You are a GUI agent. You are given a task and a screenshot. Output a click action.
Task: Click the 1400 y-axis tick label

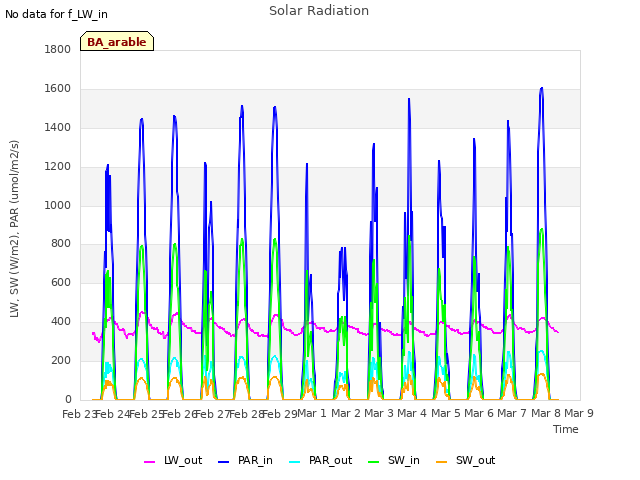58,127
